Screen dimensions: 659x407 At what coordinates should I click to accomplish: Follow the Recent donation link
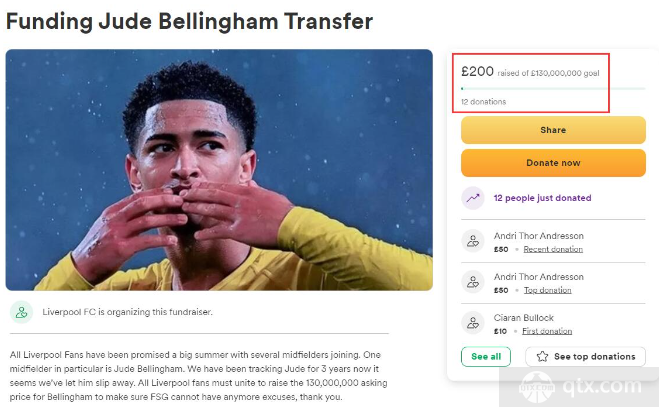[553, 249]
